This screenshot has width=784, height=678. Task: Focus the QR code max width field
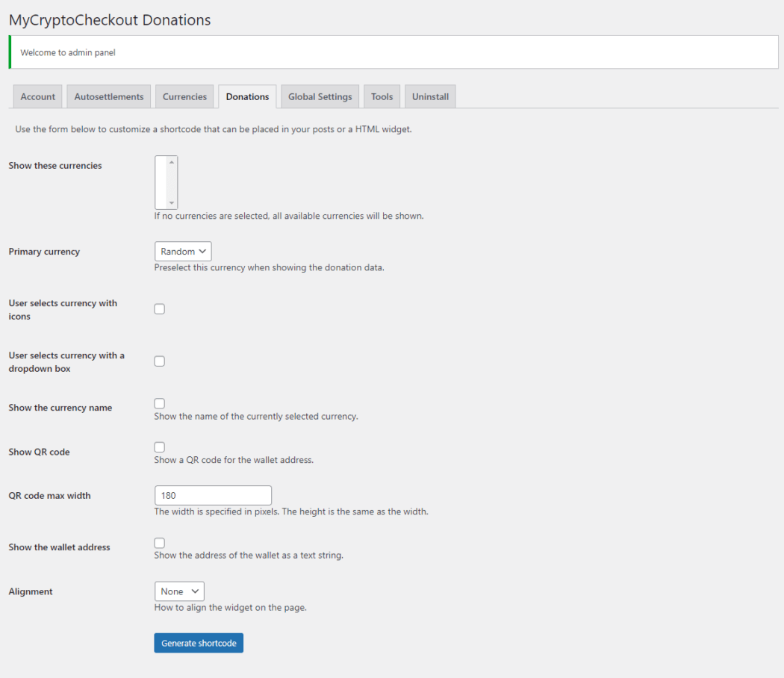(x=213, y=496)
